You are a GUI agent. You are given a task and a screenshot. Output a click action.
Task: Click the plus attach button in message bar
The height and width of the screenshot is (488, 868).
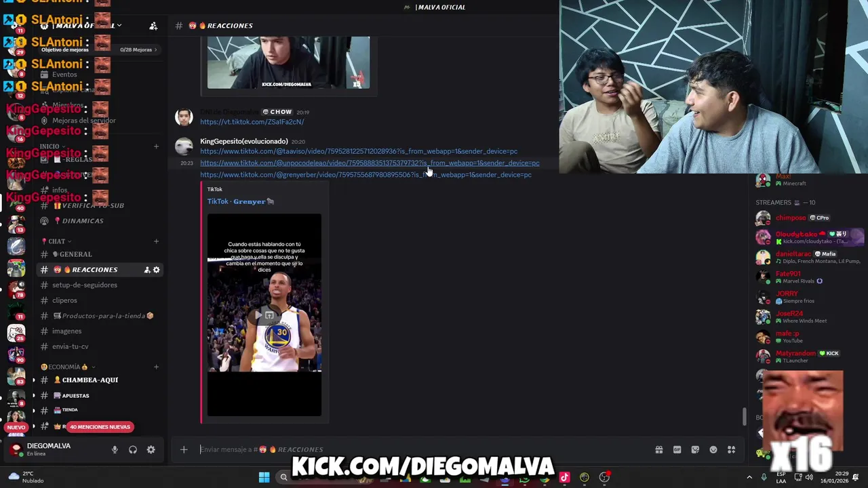184,449
